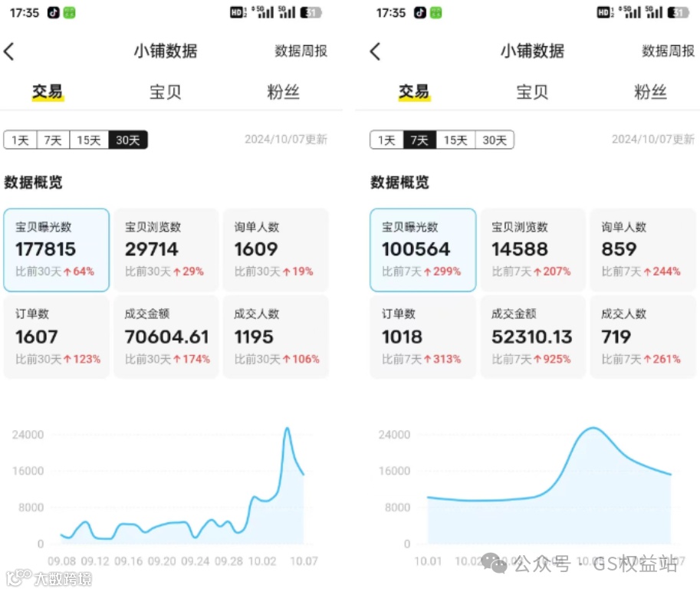Choose 1天 range on right screen
The image size is (700, 592).
click(386, 140)
